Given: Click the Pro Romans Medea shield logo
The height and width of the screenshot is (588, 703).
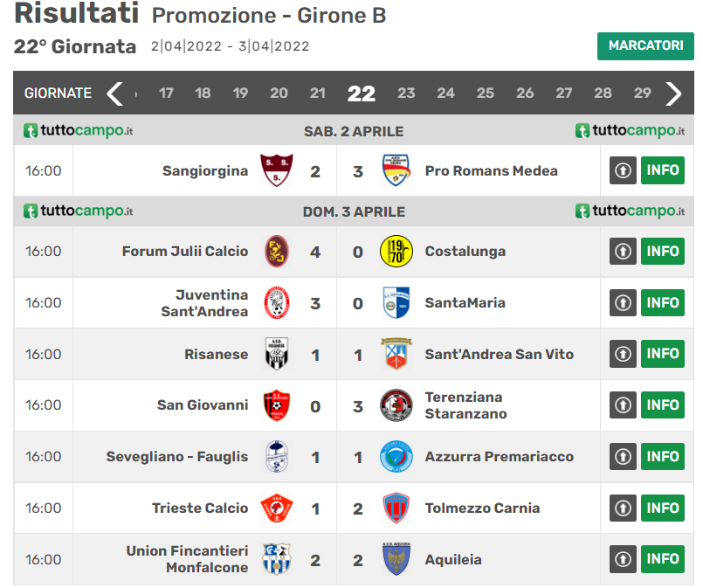Looking at the screenshot, I should coord(396,170).
